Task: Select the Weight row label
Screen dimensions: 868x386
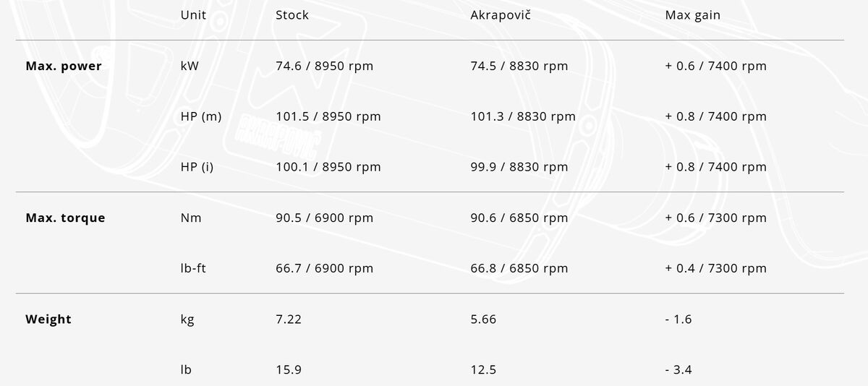Action: tap(48, 319)
